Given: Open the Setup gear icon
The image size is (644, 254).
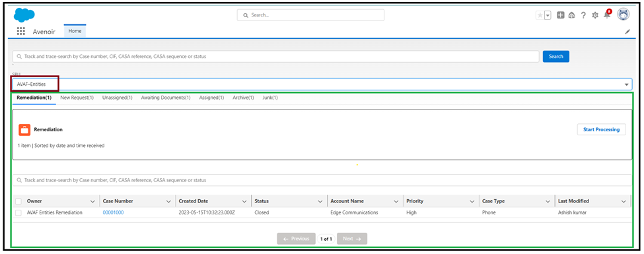Looking at the screenshot, I should click(594, 15).
